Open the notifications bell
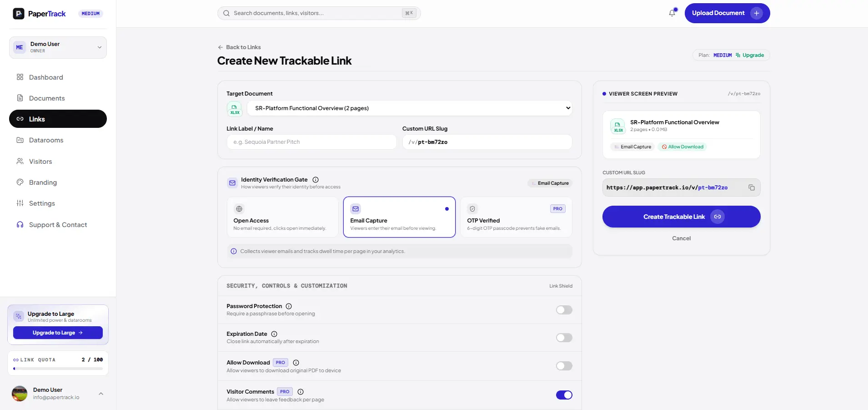 tap(672, 13)
